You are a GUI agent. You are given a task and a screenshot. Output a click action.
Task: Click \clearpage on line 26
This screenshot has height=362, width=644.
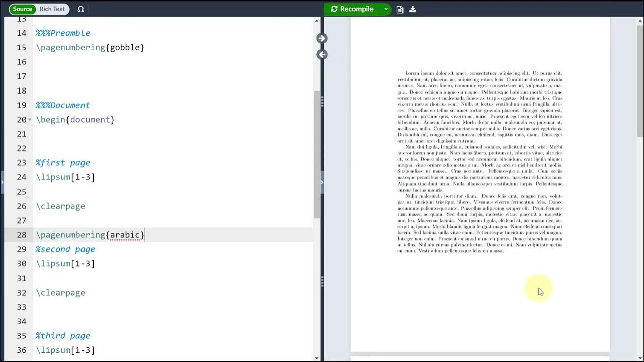(x=60, y=206)
